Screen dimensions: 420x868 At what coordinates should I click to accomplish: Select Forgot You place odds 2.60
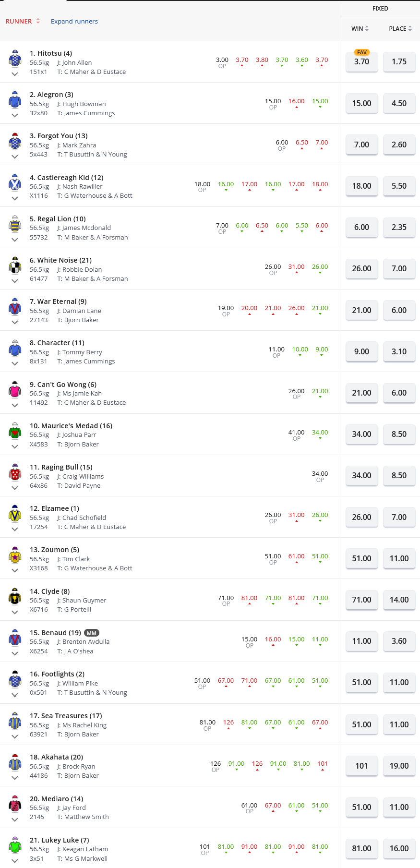click(x=399, y=145)
